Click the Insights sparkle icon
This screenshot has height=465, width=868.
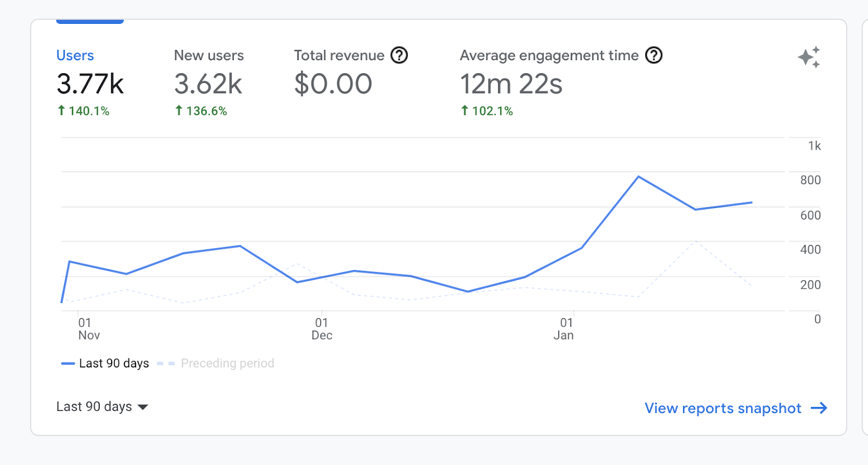click(x=809, y=57)
